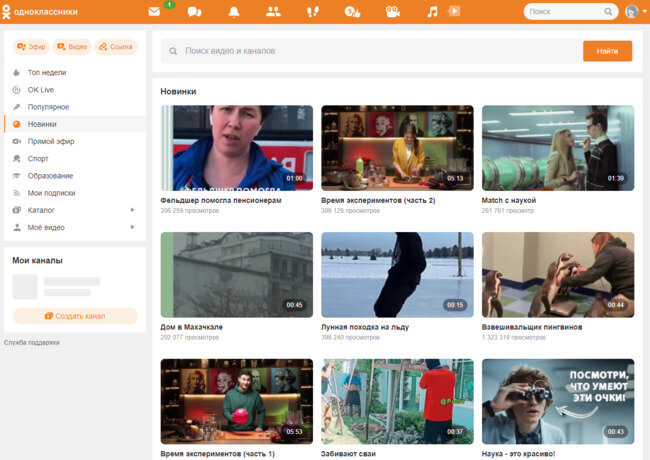Click the magnifier icon in the top search box
The width and height of the screenshot is (650, 460).
[608, 12]
